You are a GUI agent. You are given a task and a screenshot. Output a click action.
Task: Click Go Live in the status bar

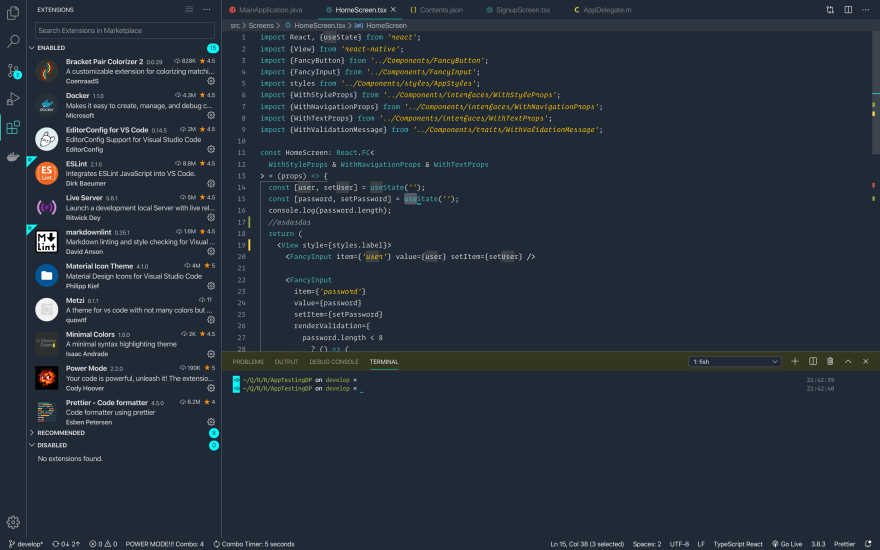click(787, 544)
